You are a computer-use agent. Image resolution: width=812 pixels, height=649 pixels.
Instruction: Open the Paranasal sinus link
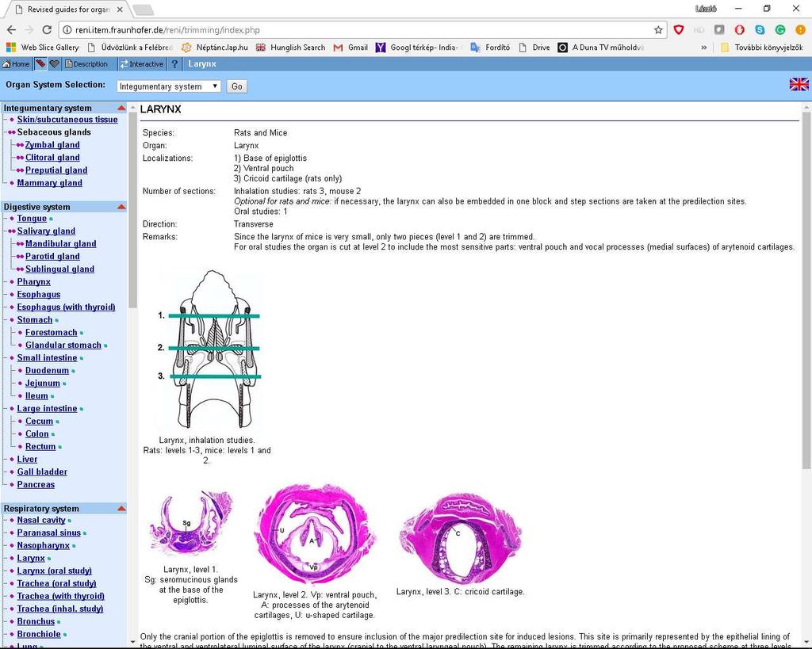click(48, 533)
